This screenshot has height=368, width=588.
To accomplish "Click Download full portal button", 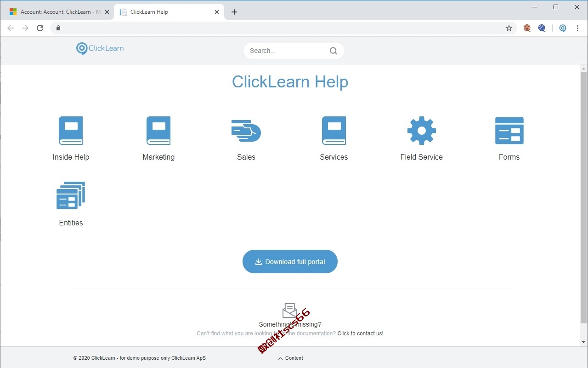I will [290, 261].
